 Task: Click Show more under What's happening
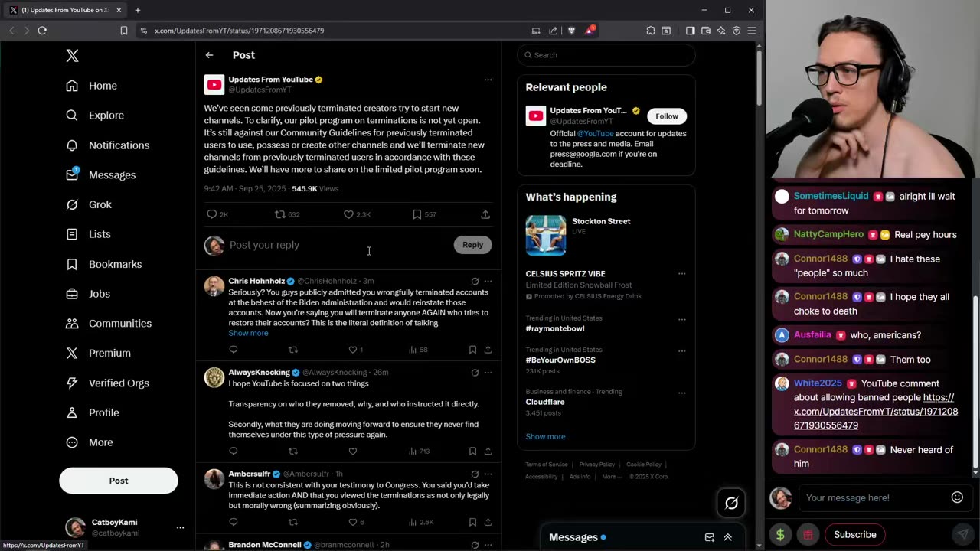coord(545,436)
